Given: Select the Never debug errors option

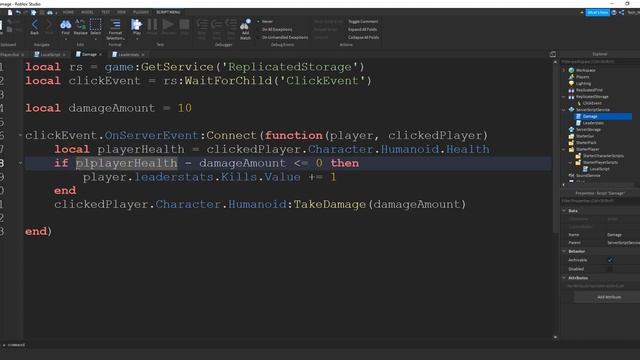Looking at the screenshot, I should coord(265,21).
